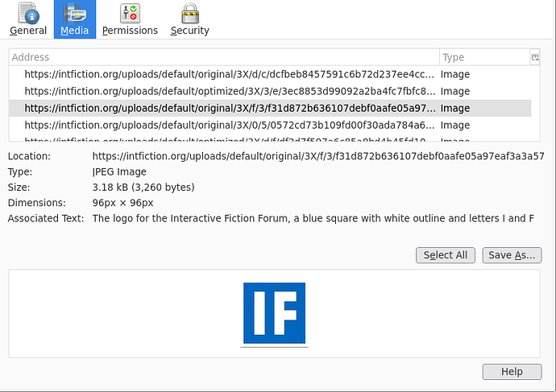This screenshot has height=392, width=556.
Task: Select the Media tab label
Action: coord(74,31)
